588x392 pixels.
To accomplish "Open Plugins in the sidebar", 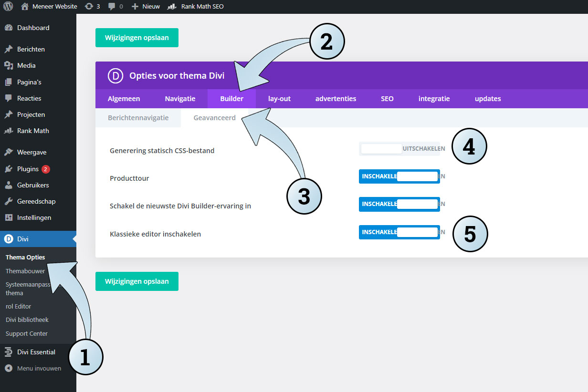I will [x=28, y=169].
